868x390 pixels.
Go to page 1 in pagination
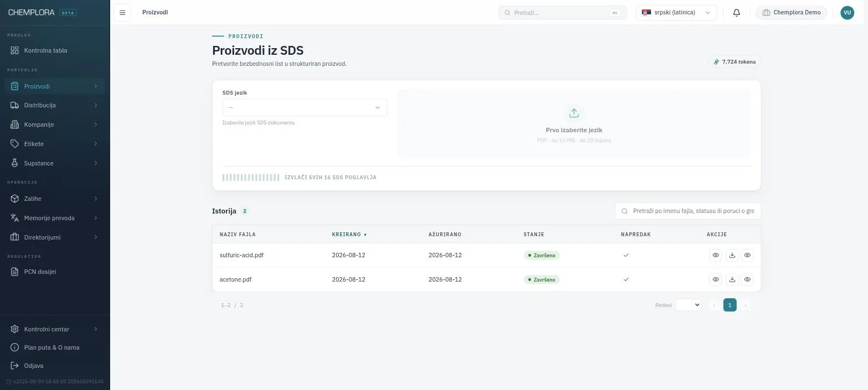[x=730, y=305]
